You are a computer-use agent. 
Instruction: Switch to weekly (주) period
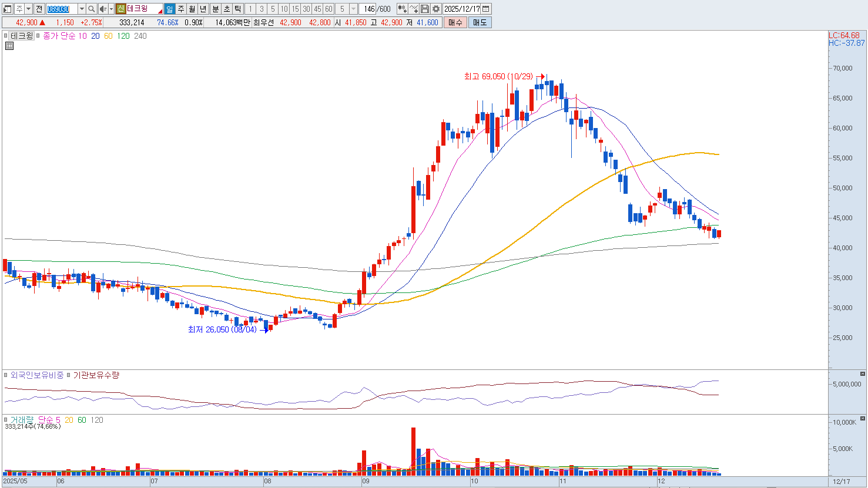(x=181, y=9)
